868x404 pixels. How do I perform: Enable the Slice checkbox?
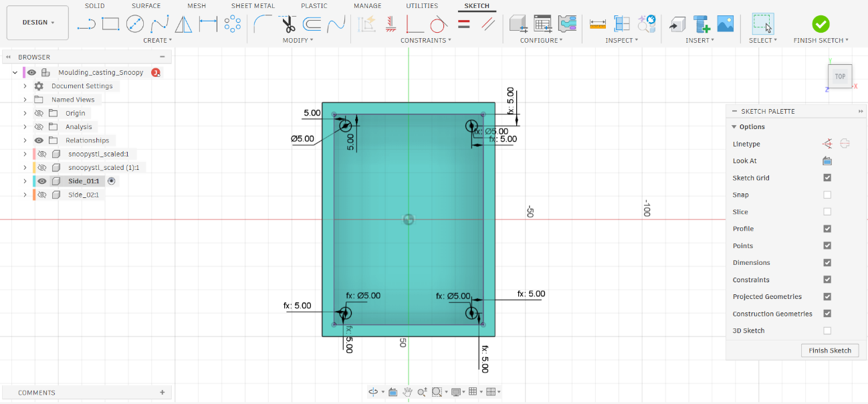827,211
